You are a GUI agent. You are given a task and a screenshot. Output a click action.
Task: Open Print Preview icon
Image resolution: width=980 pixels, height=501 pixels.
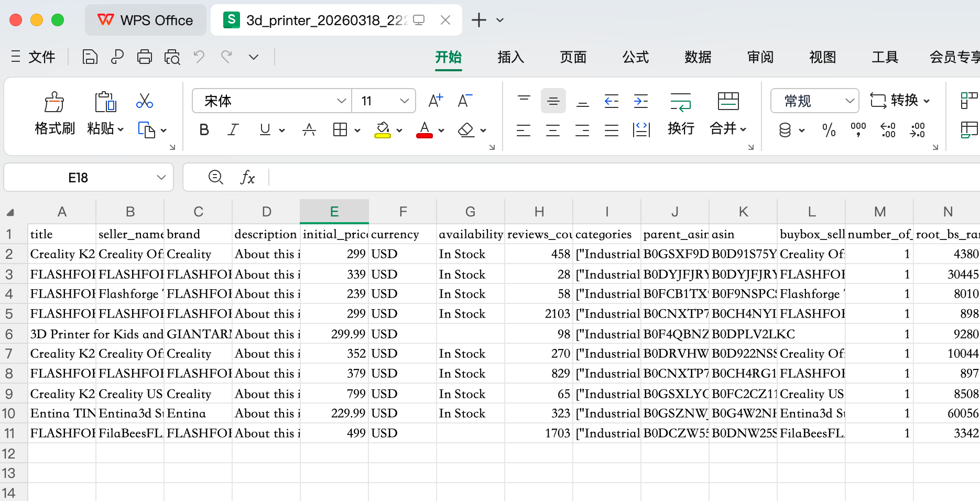tap(172, 57)
